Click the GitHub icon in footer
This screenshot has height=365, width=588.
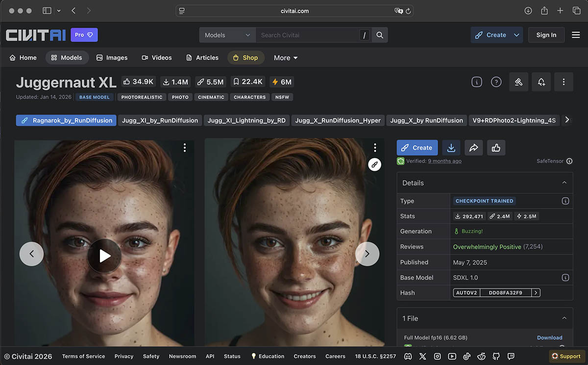pos(496,356)
